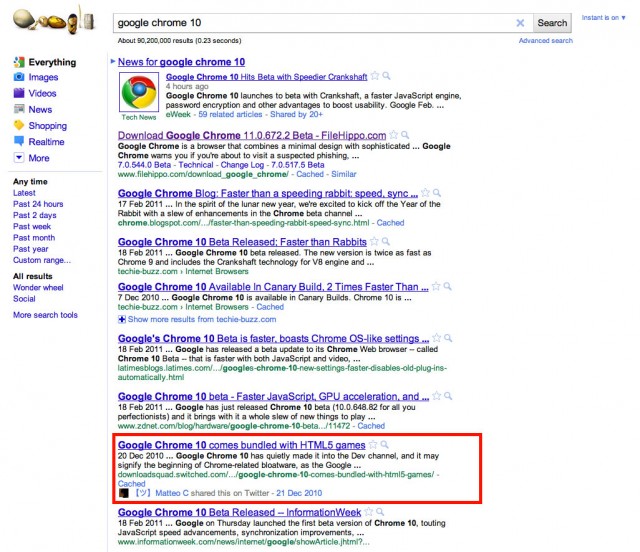Filter results to Past 2 days
Screen dimensions: 640x552
coord(35,215)
